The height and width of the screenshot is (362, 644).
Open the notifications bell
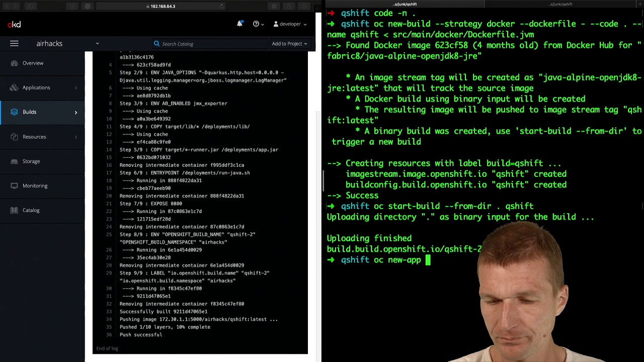coord(239,24)
